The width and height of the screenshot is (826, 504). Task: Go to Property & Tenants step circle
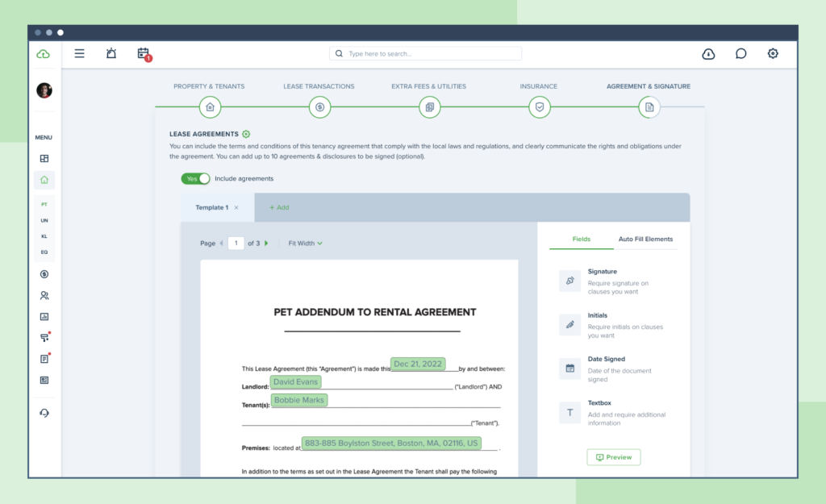coord(211,107)
